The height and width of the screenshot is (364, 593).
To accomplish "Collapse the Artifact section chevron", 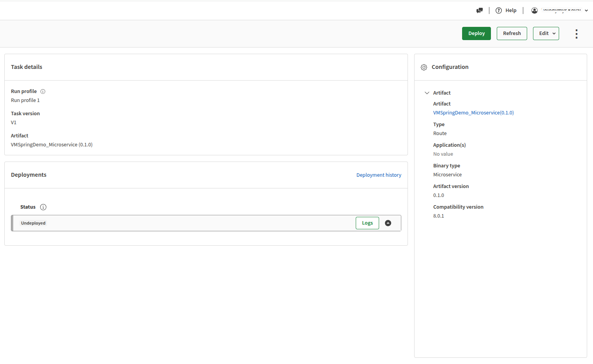I will click(427, 93).
